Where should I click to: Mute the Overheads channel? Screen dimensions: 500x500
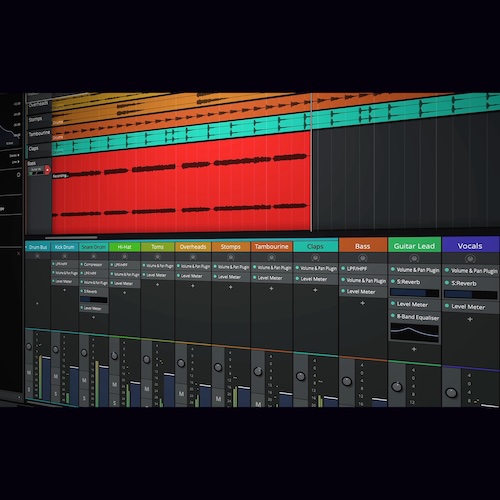pos(181,394)
